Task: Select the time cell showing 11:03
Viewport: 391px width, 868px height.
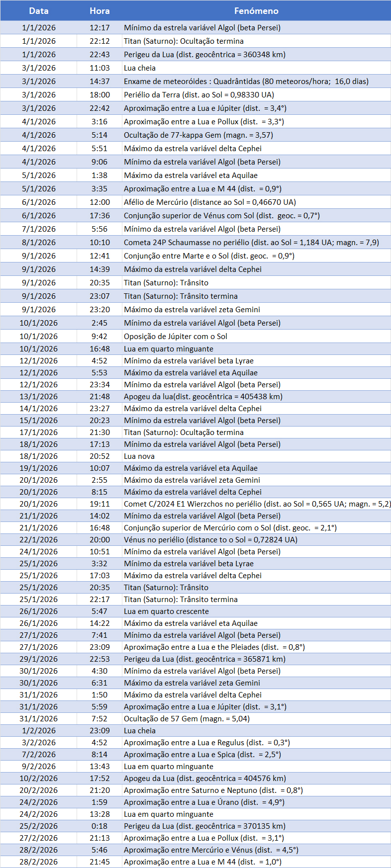Action: point(99,68)
